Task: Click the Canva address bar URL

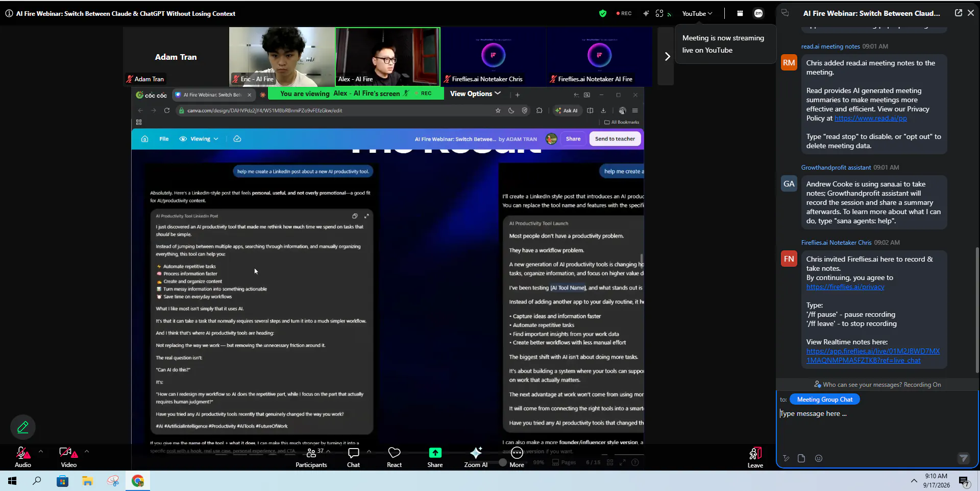Action: 264,110
